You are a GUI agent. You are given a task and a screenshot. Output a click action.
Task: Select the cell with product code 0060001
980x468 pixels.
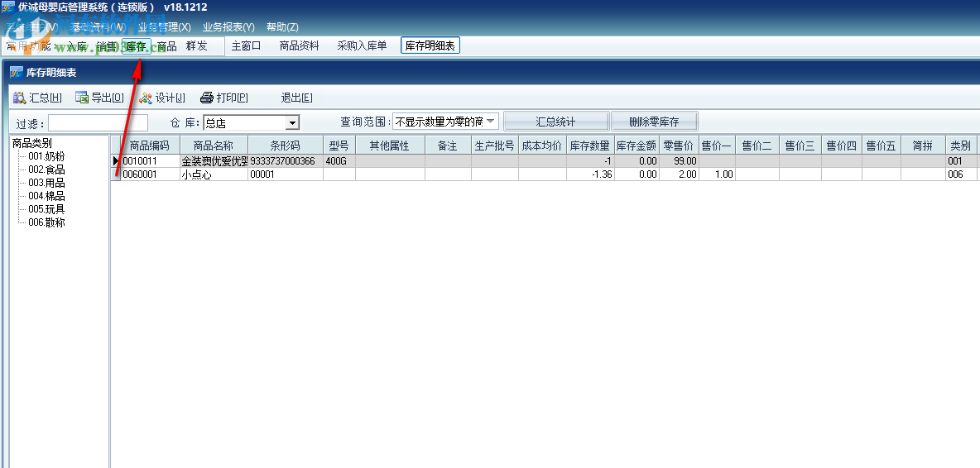click(150, 174)
